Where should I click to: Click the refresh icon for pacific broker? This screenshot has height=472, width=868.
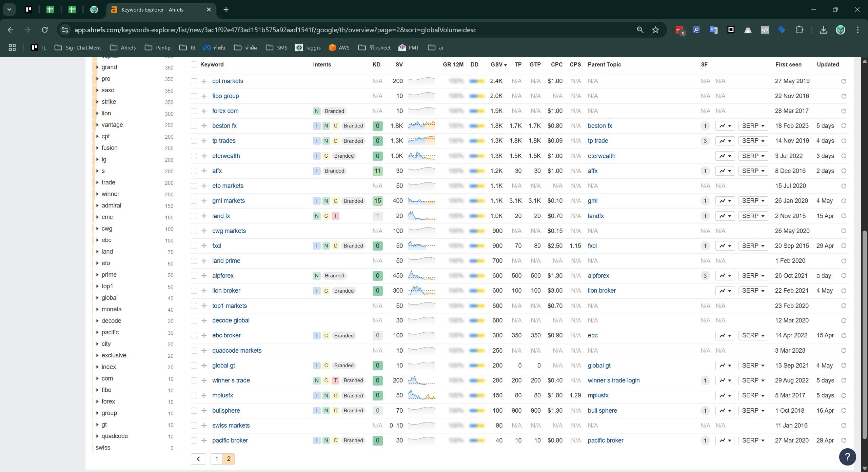[x=844, y=440]
